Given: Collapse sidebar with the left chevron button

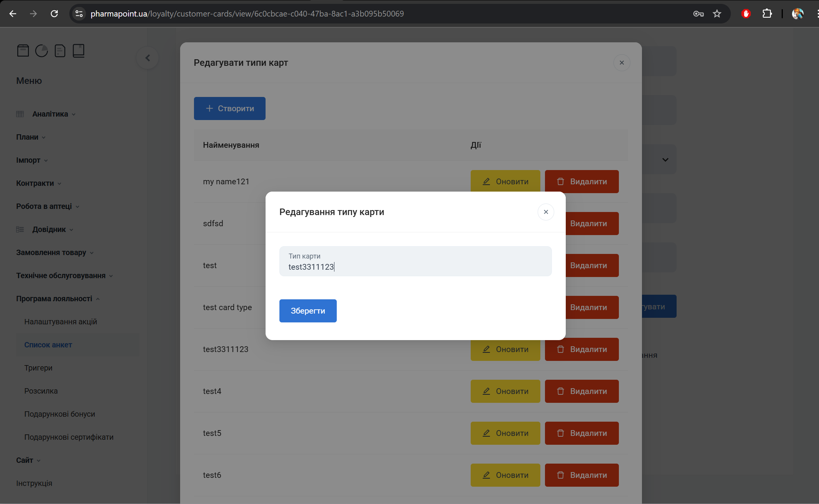Looking at the screenshot, I should point(147,58).
